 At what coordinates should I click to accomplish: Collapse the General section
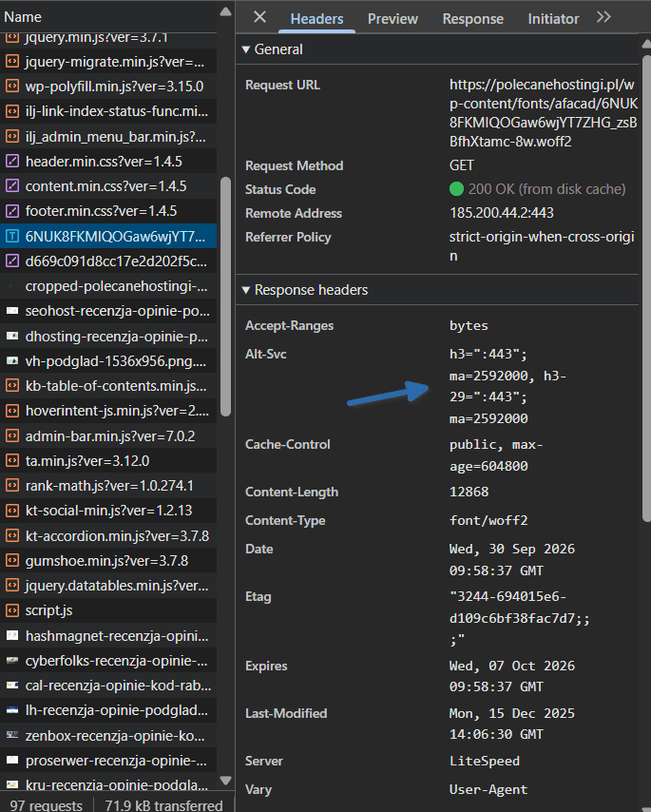pos(246,49)
